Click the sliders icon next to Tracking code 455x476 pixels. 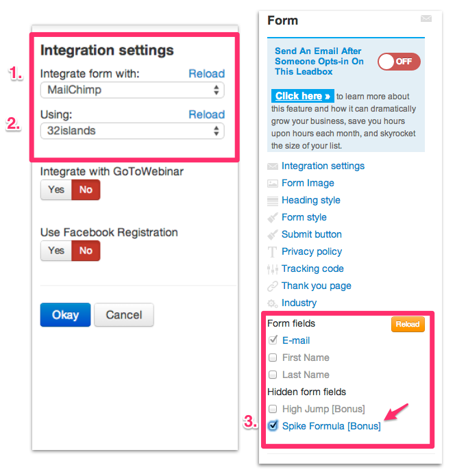[273, 269]
